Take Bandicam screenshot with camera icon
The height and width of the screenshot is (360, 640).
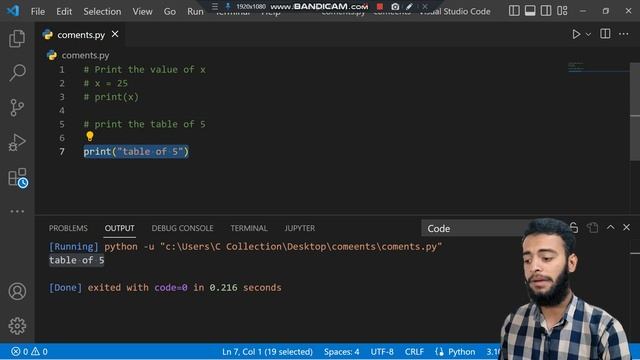point(395,7)
